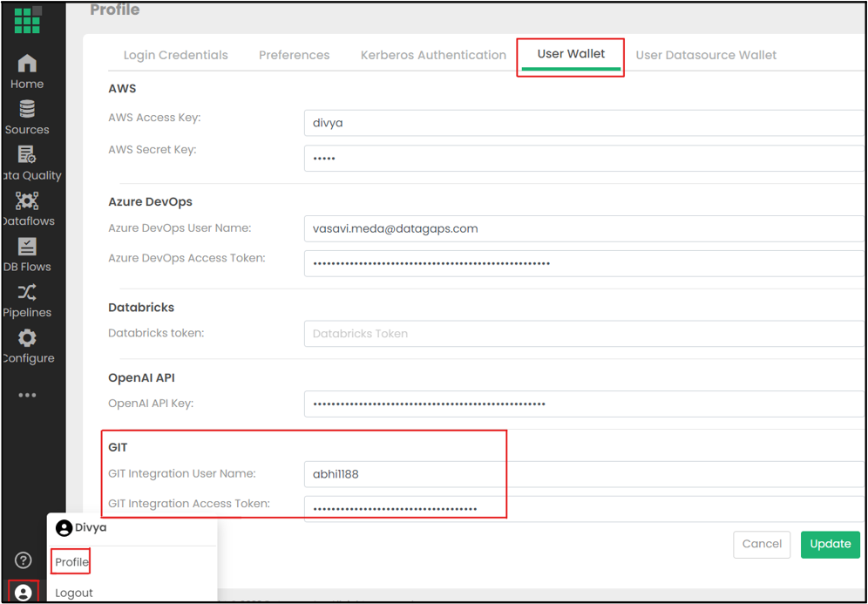
Task: Open the User Datasource Wallet tab
Action: pyautogui.click(x=706, y=55)
